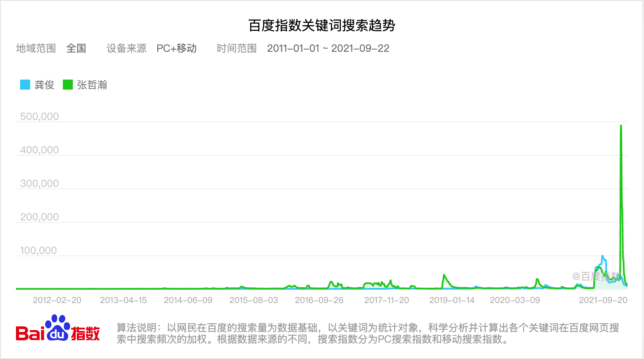Viewport: 644px width, 359px height.
Task: Click the 2017-11-20 x-axis date
Action: click(x=387, y=300)
